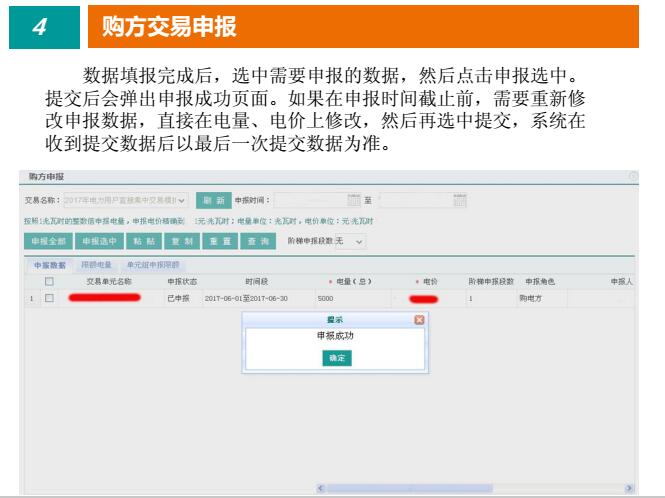The width and height of the screenshot is (665, 498).
Task: Select the 申报数据 tab
Action: click(x=49, y=265)
